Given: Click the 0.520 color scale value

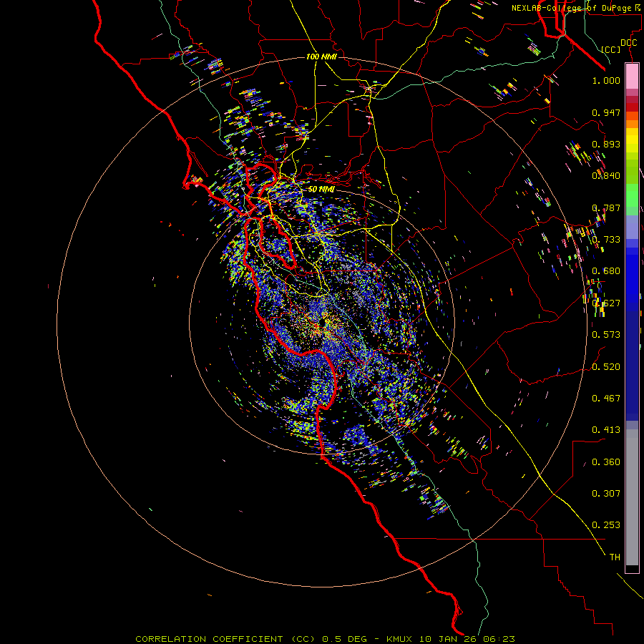Looking at the screenshot, I should click(606, 367).
